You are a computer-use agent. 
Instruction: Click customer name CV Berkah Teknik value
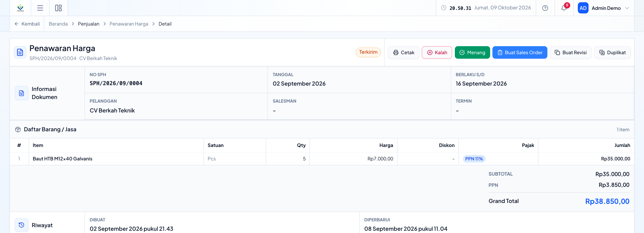point(112,110)
